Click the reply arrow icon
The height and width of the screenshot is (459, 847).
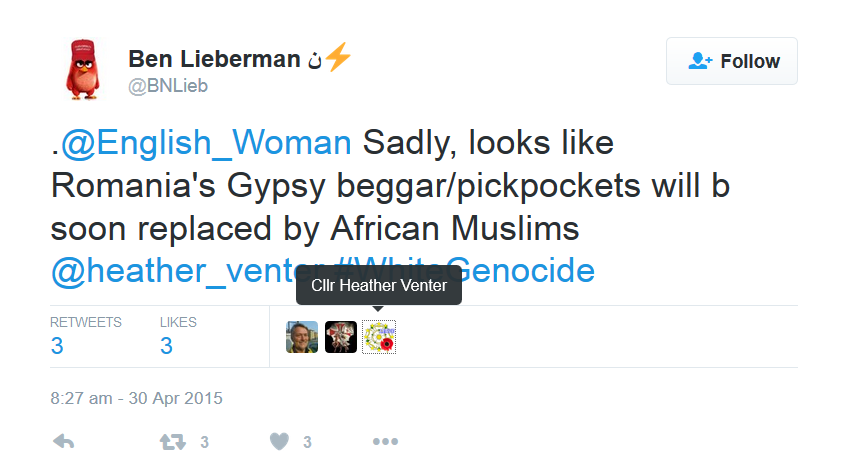[x=63, y=441]
